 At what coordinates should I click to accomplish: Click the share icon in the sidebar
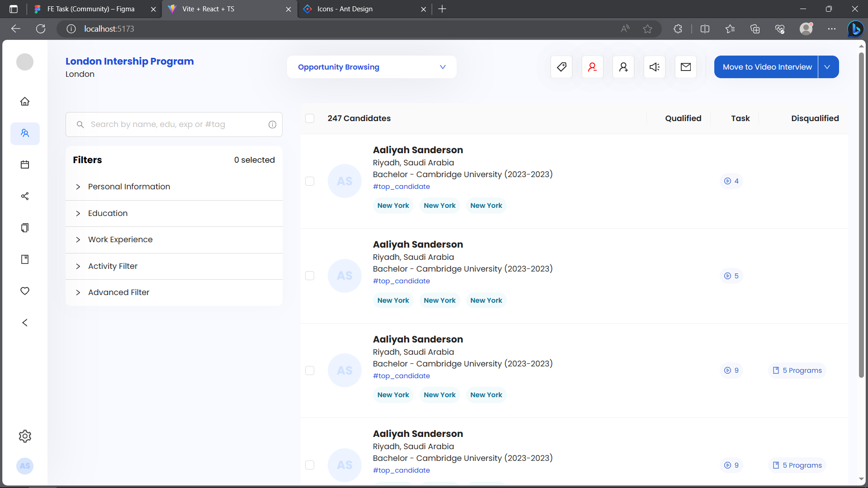(x=25, y=196)
